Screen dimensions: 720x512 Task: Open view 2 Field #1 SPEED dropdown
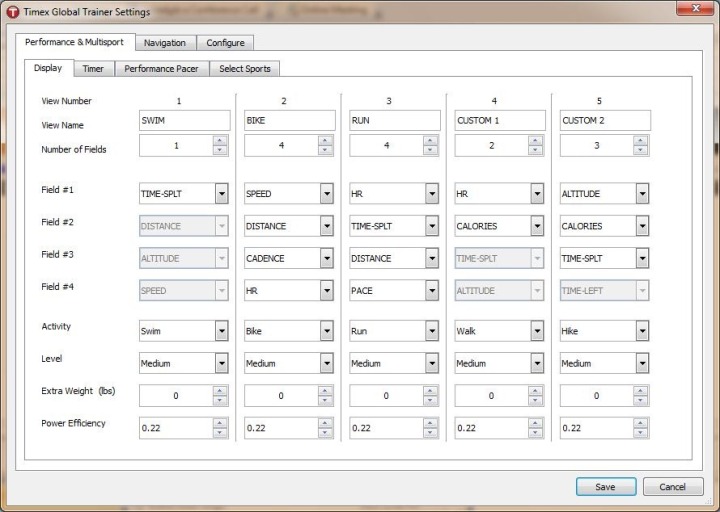(x=327, y=194)
